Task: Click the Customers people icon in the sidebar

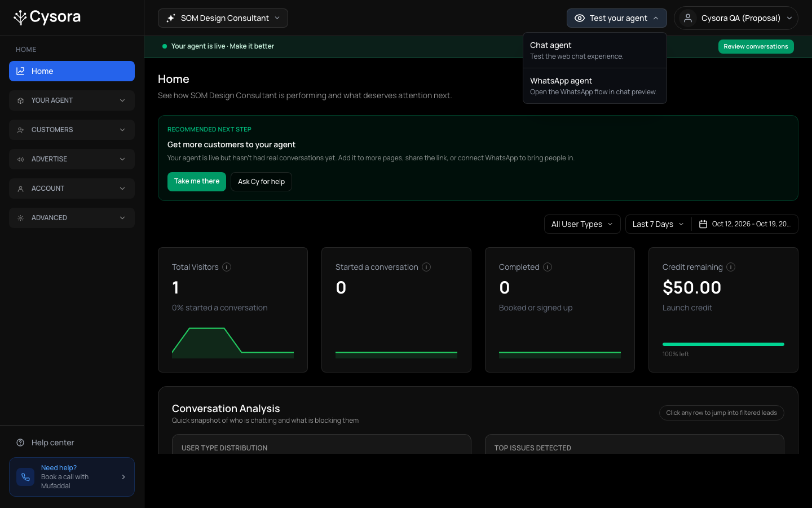Action: coord(21,130)
